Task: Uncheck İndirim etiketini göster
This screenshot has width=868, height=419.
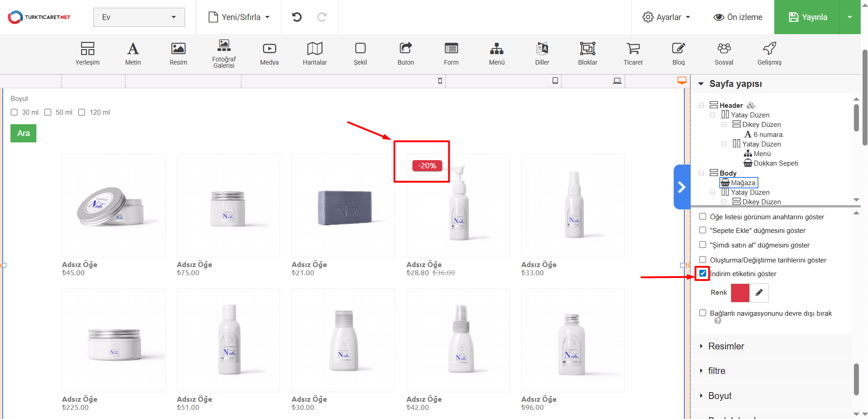Action: 703,273
